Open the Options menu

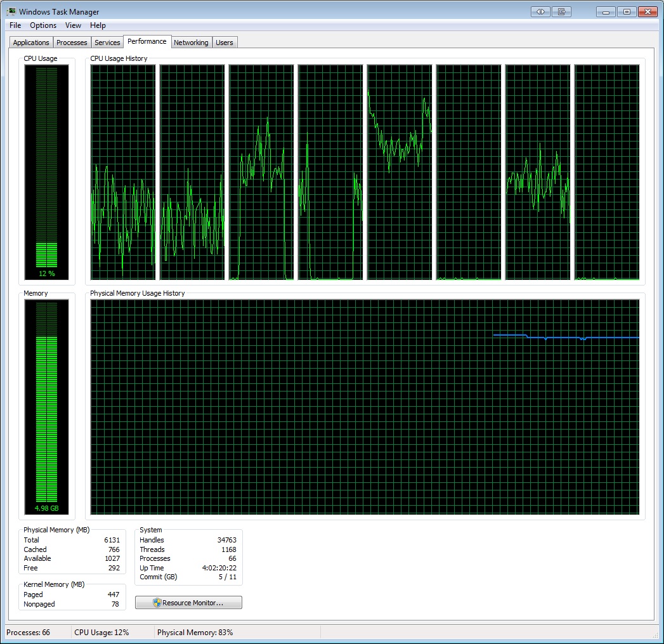point(42,25)
